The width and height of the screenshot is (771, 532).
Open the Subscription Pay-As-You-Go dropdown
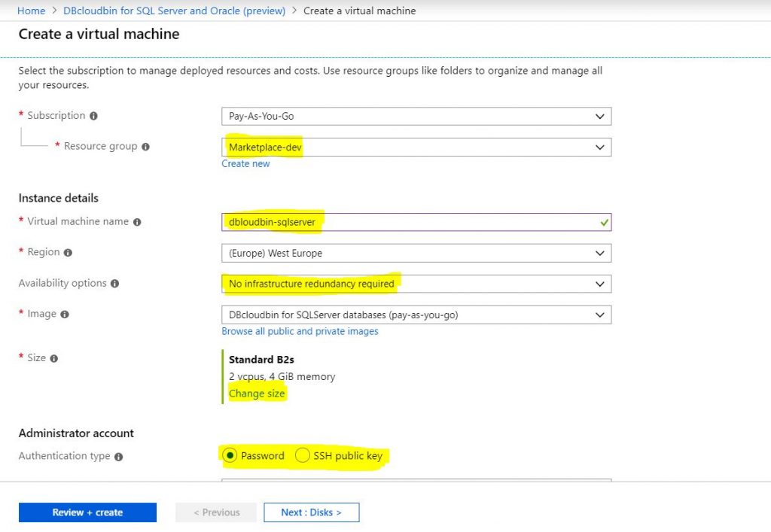pyautogui.click(x=416, y=117)
